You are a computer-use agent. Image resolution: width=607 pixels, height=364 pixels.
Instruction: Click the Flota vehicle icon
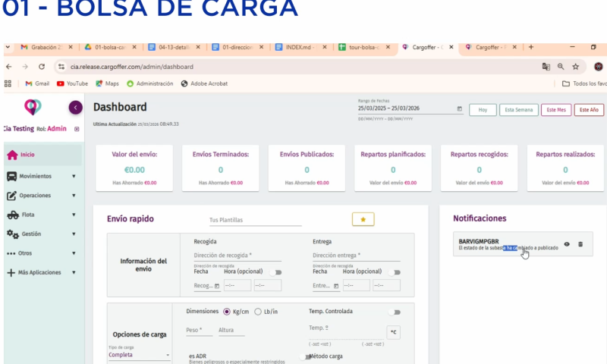12,215
